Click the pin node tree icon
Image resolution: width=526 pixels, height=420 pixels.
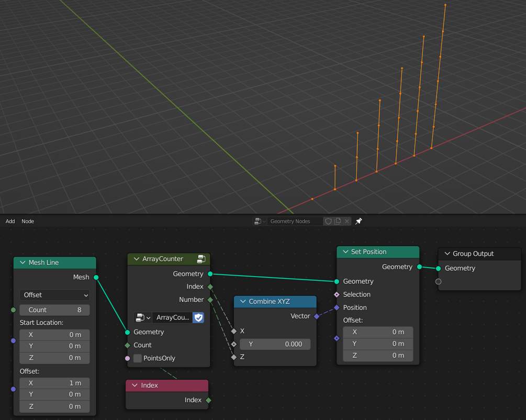[359, 221]
